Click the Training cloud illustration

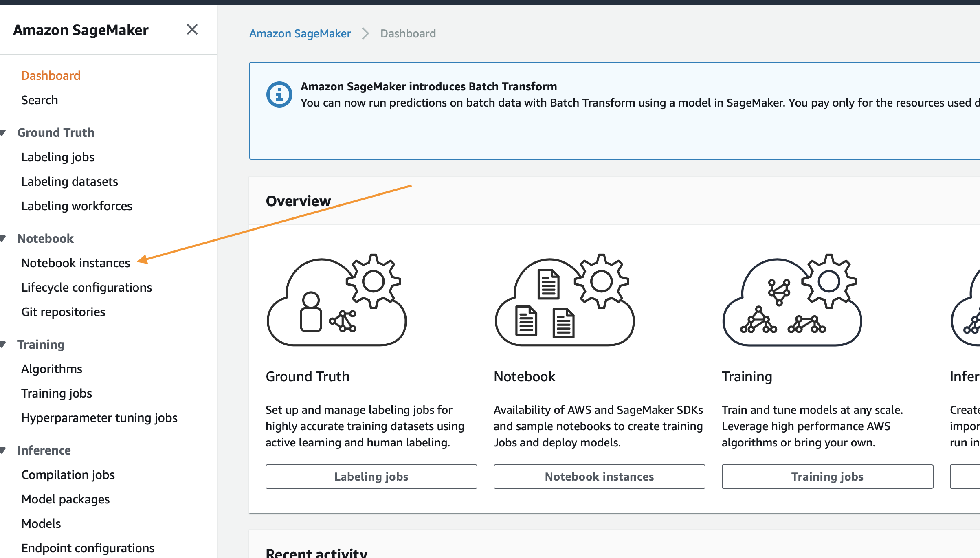(x=792, y=300)
